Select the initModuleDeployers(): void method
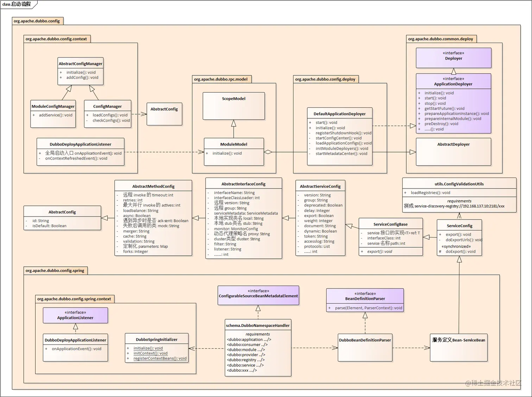 (342, 149)
